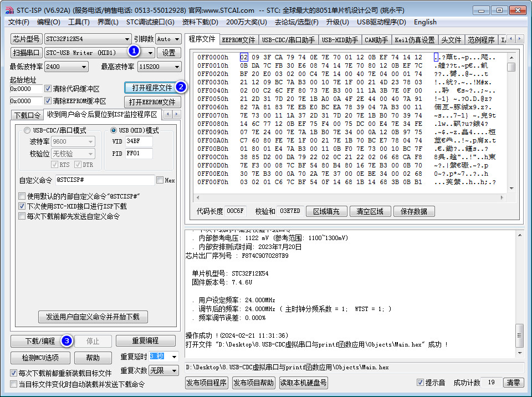Click 区域填充 button
This screenshot has width=532, height=397.
click(x=326, y=211)
